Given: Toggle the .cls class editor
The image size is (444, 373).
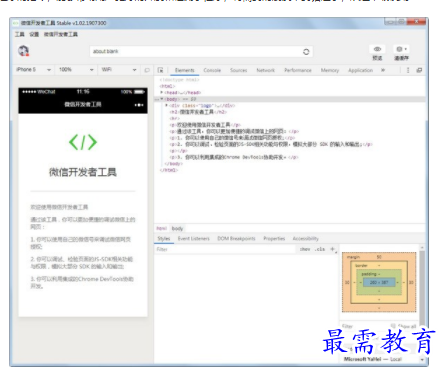Looking at the screenshot, I should pyautogui.click(x=320, y=249).
